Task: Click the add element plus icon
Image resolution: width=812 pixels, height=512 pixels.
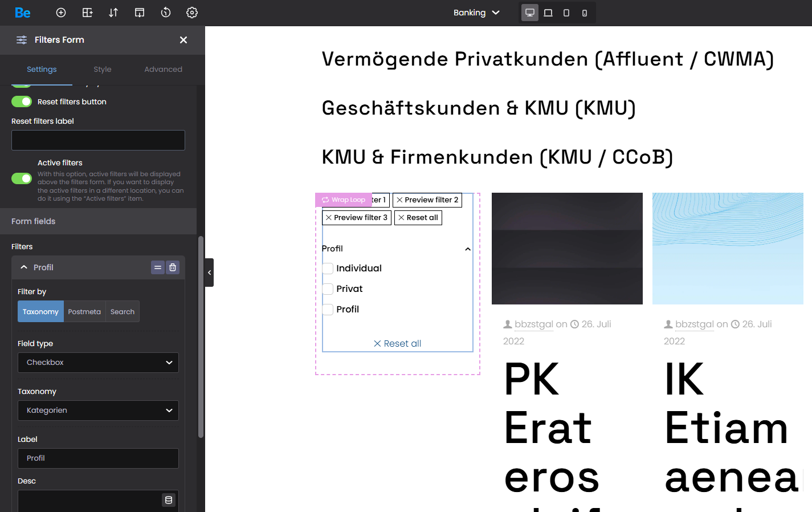Action: pyautogui.click(x=61, y=13)
